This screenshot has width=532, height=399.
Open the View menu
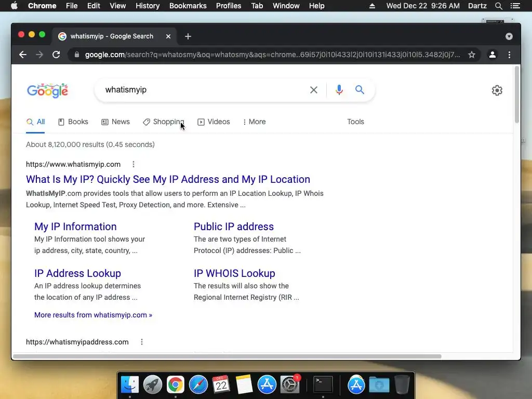coord(118,6)
